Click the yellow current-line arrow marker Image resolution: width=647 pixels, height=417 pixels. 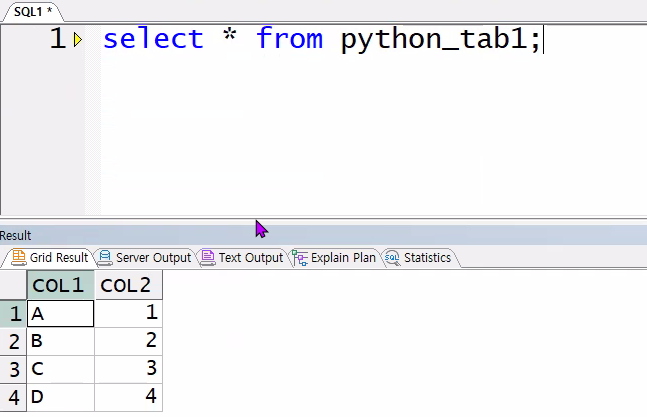(x=78, y=40)
